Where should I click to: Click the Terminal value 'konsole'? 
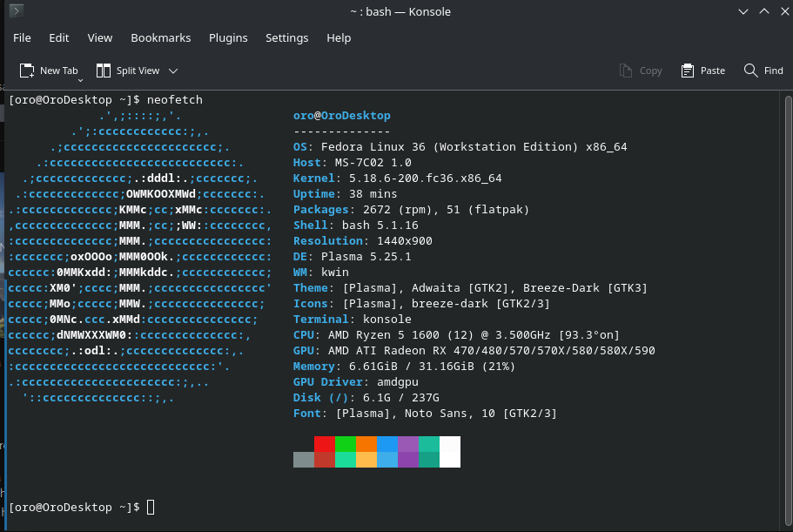[x=386, y=319]
